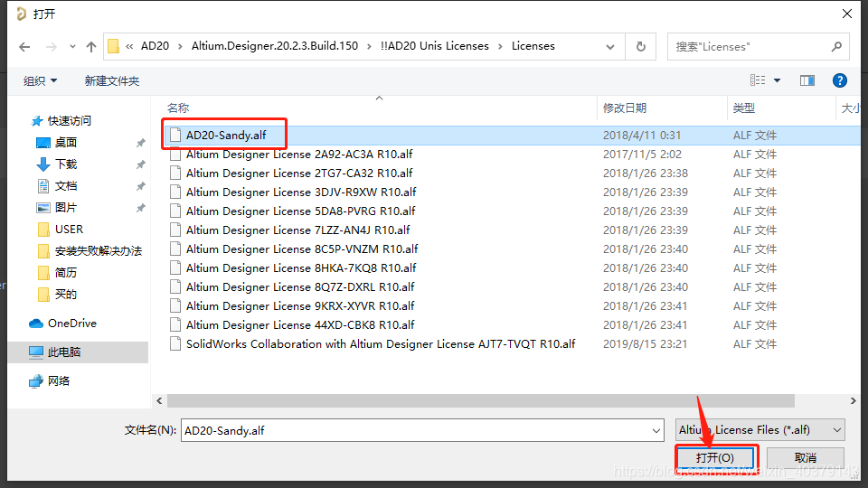
Task: Click scrollbar left arrow
Action: tap(159, 400)
